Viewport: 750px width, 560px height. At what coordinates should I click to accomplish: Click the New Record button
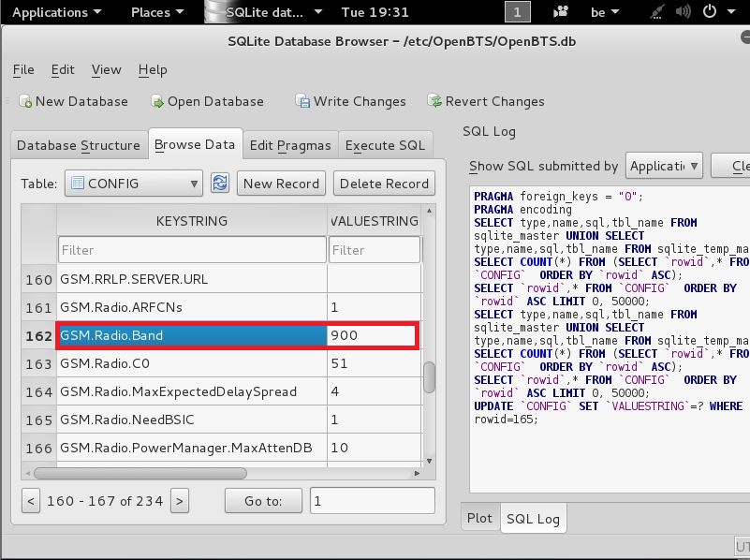[x=281, y=184]
